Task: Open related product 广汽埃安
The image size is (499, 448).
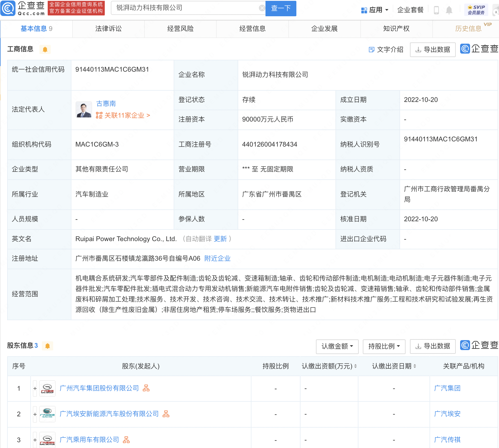Action: 447,414
